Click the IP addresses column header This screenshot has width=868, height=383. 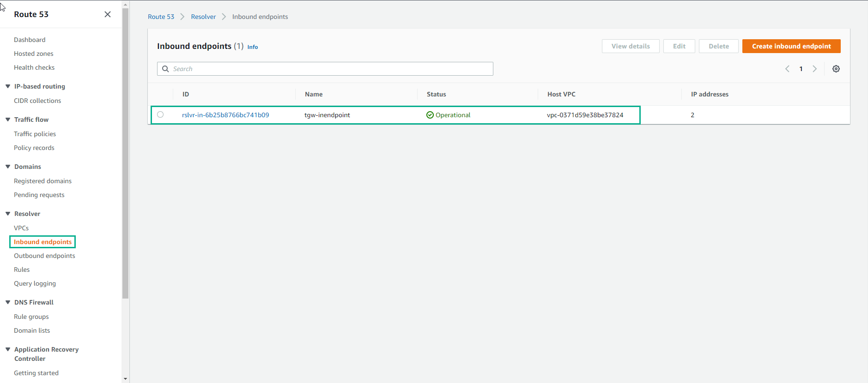710,94
